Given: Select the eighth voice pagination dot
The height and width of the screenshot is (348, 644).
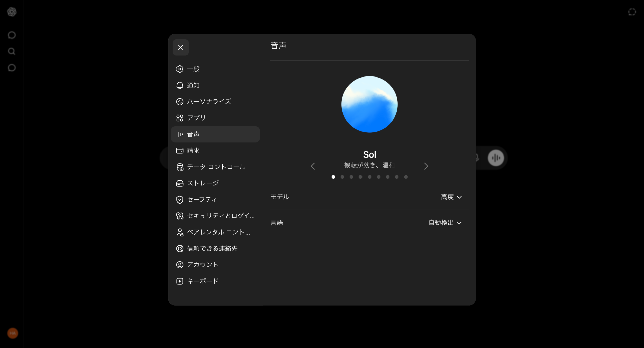Looking at the screenshot, I should click(x=397, y=177).
